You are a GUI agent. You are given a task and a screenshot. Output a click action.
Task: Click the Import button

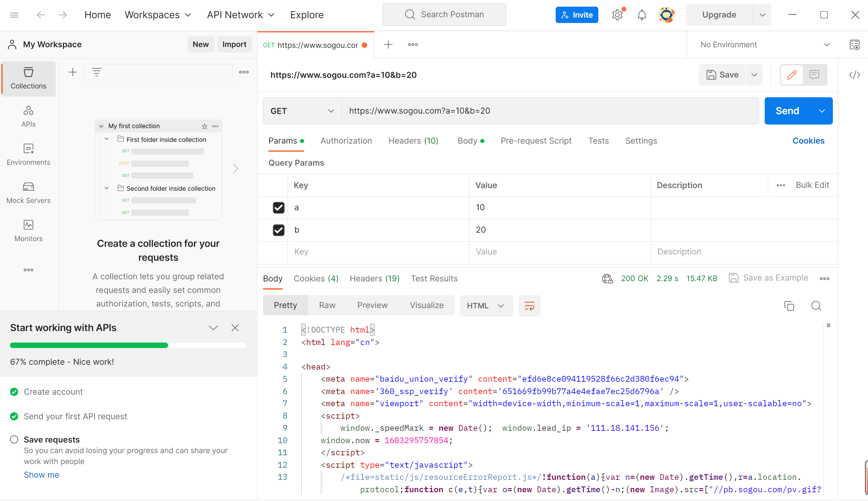coord(234,45)
